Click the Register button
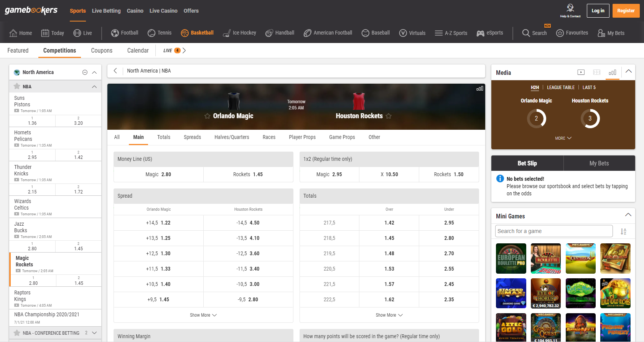This screenshot has width=644, height=342. click(x=626, y=11)
